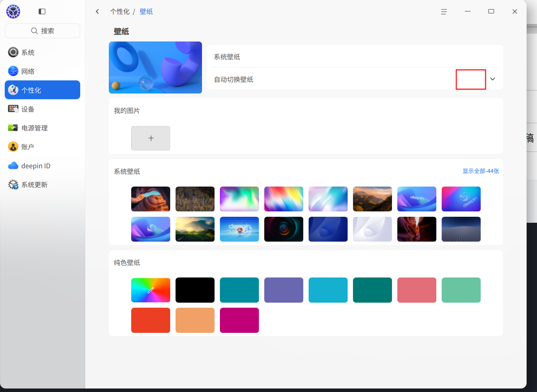Open 电源管理 in sidebar

42,128
